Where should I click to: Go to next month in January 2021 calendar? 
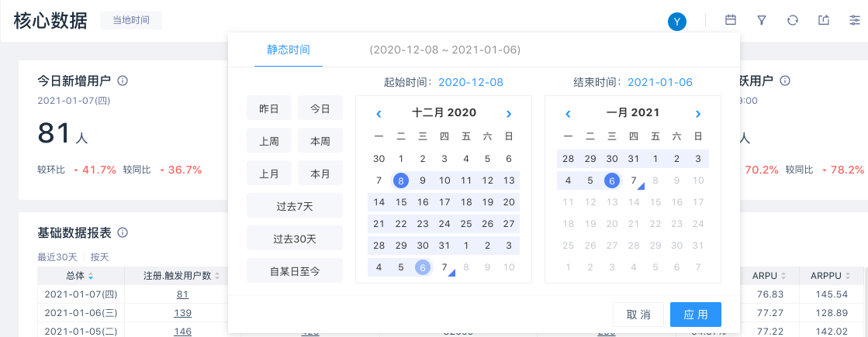[698, 114]
